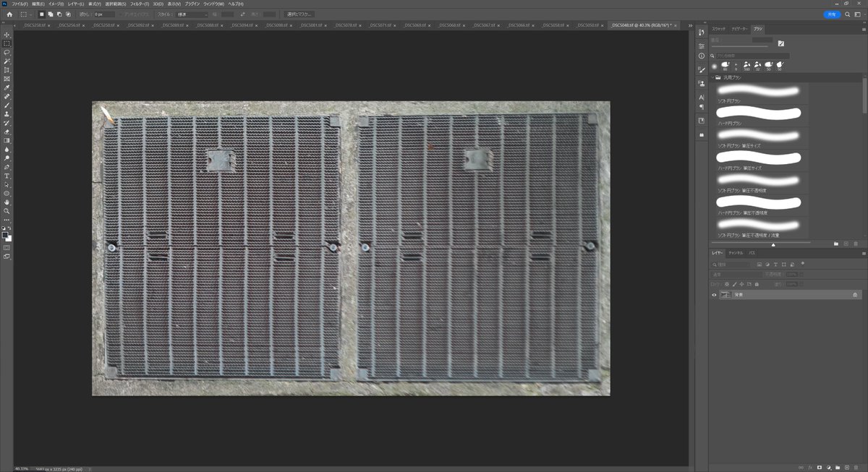
Task: Select the Horizontal Type tool
Action: pyautogui.click(x=7, y=176)
